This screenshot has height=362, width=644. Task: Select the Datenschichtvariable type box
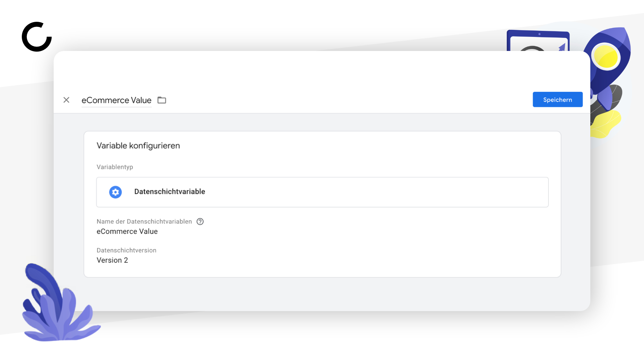(x=322, y=192)
